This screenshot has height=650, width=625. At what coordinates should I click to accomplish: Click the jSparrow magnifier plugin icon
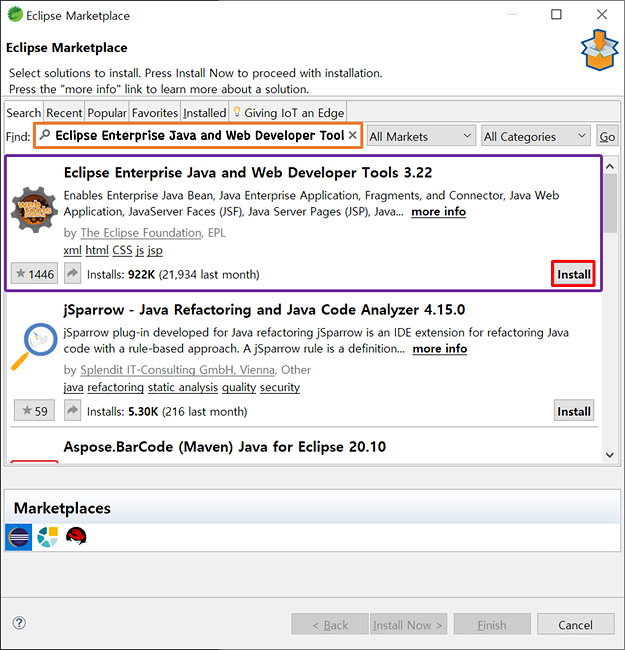point(34,346)
